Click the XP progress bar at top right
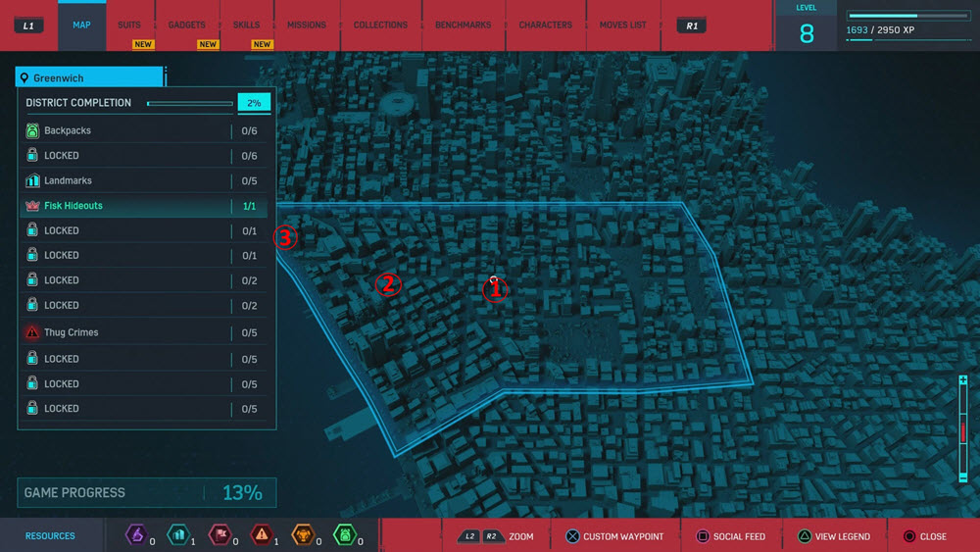The height and width of the screenshot is (552, 980). [x=908, y=16]
